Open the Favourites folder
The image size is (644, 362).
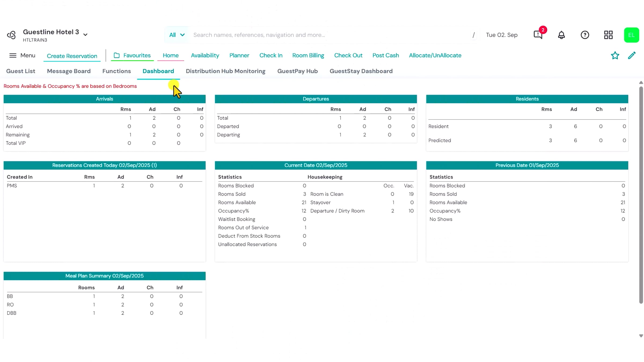click(x=132, y=55)
